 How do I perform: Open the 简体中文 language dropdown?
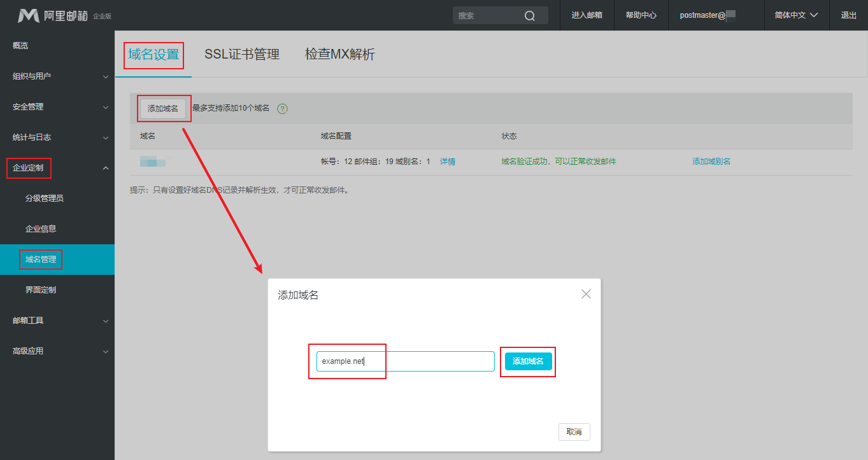(796, 15)
